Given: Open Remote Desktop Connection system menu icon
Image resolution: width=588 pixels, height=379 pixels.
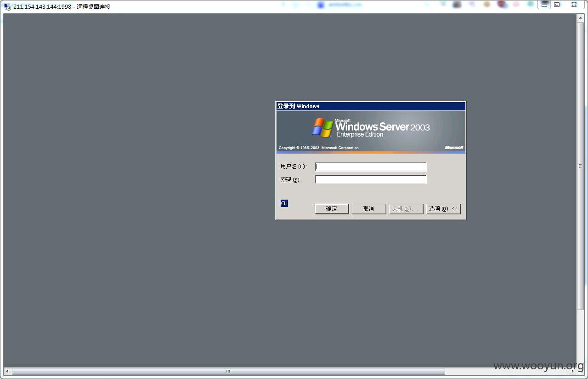Looking at the screenshot, I should point(7,6).
